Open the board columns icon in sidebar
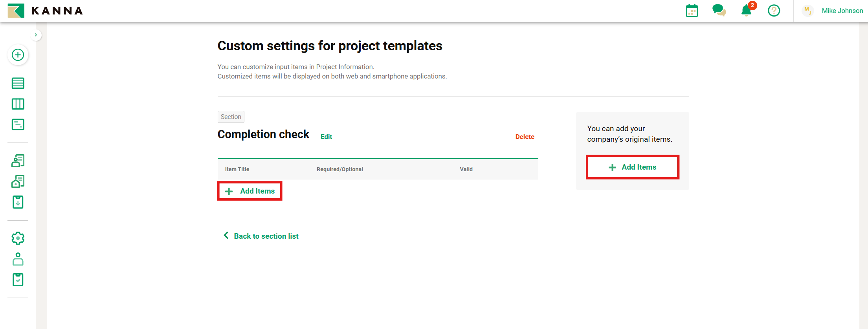Screen dimensions: 868x329 click(x=18, y=104)
